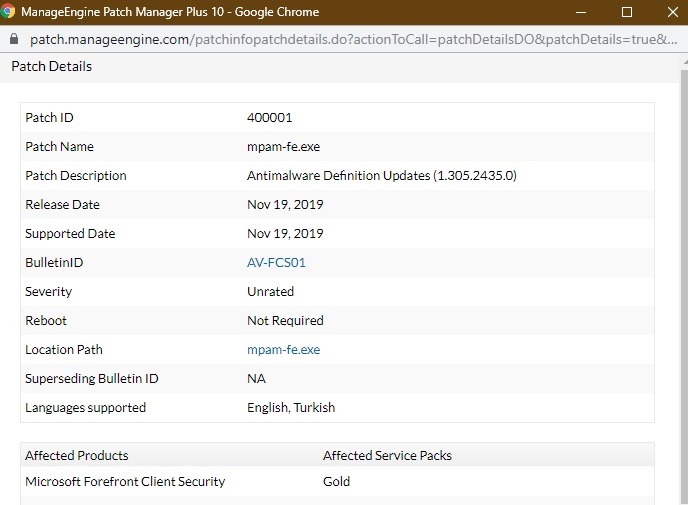688x505 pixels.
Task: Minimize the Patch Manager Plus window
Action: [x=581, y=12]
